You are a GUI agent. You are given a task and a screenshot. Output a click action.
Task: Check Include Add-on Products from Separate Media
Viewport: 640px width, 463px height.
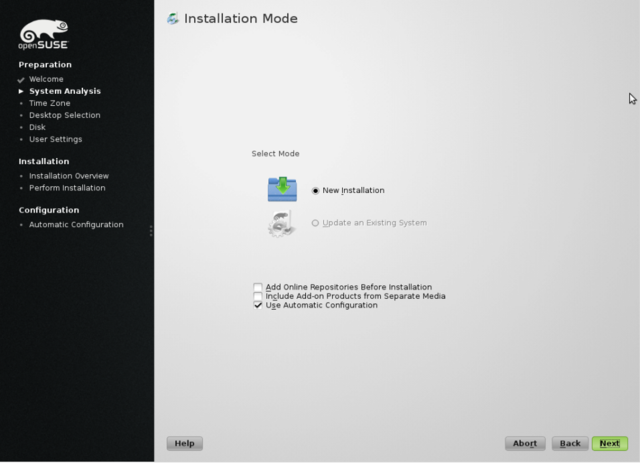pos(258,296)
